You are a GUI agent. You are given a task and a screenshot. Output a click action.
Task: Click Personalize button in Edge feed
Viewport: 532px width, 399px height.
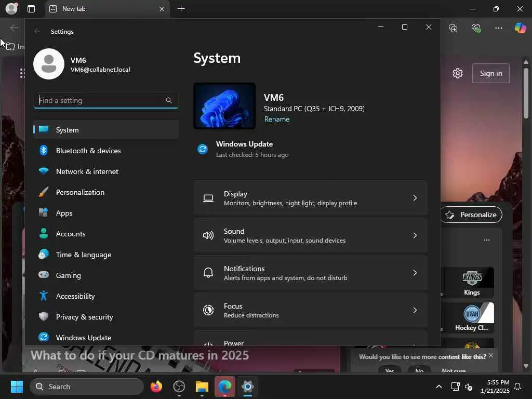472,215
